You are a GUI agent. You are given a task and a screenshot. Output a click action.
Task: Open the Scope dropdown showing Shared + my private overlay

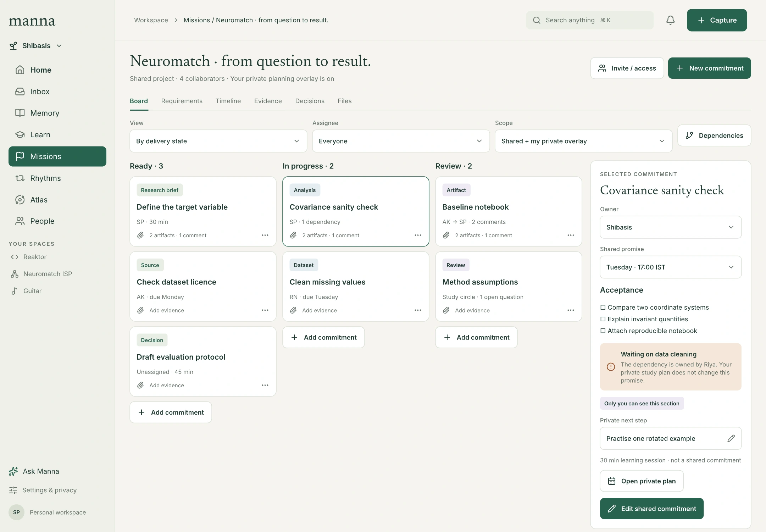pyautogui.click(x=583, y=141)
